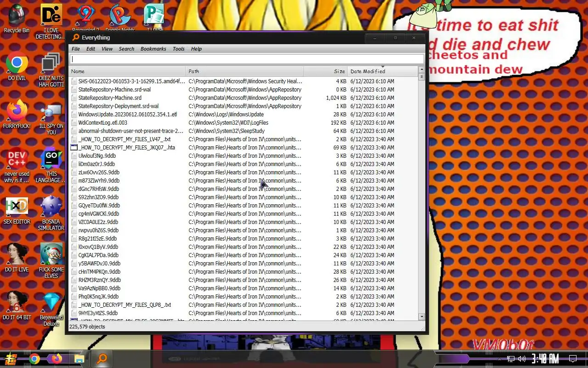588x368 pixels.
Task: Open the notification center icon
Action: click(573, 359)
